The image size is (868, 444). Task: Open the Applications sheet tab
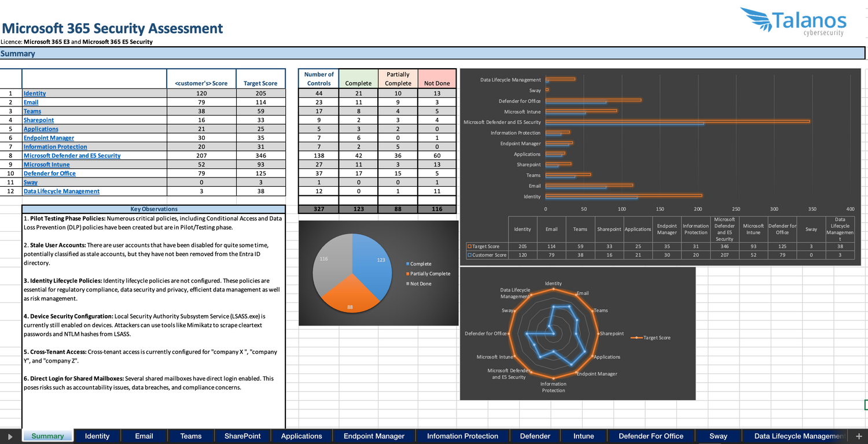301,436
